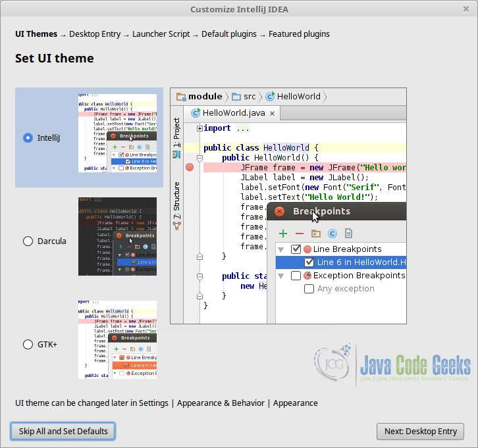Screen dimensions: 478x448
Task: Click the UI Themes step label
Action: pyautogui.click(x=36, y=34)
